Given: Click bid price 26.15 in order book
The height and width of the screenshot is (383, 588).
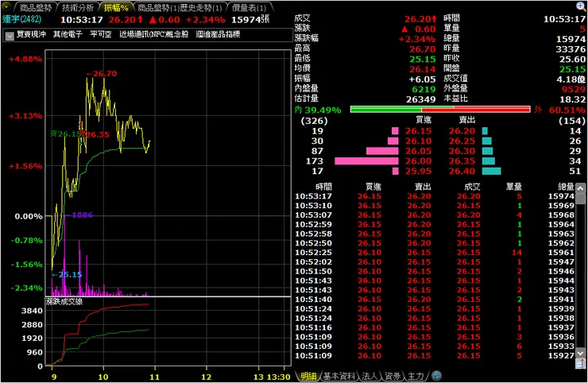Looking at the screenshot, I should point(418,131).
